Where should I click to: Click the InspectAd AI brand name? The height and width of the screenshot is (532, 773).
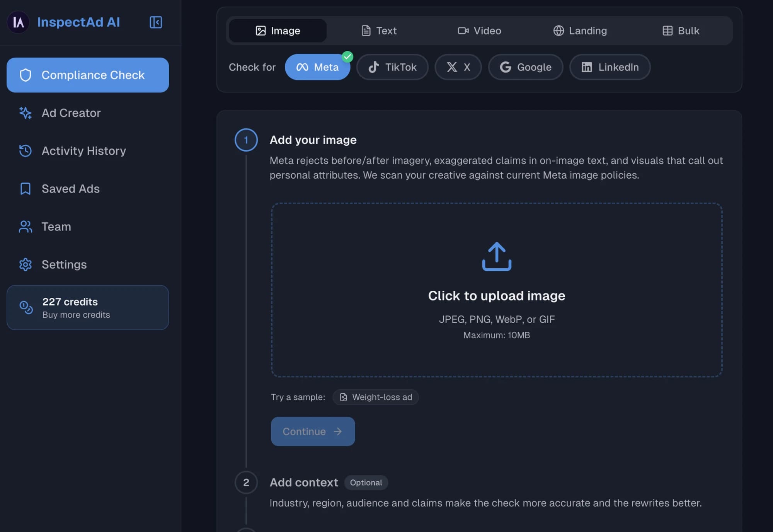[x=78, y=22]
